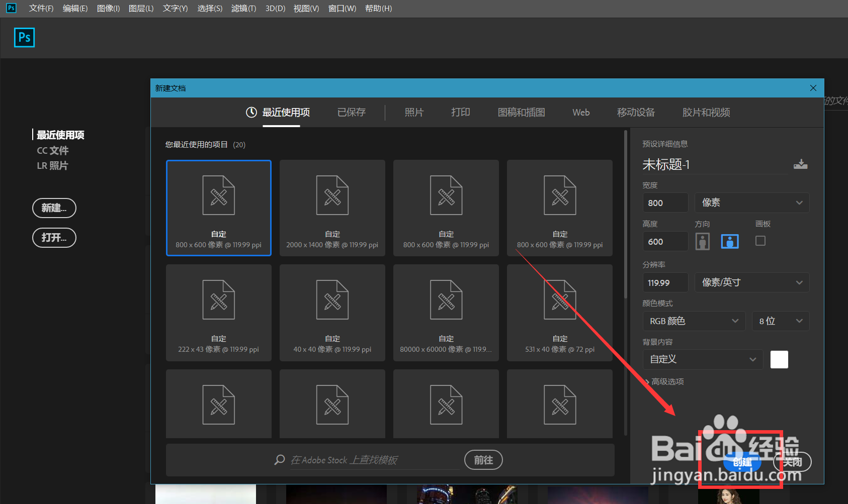The image size is (848, 504).
Task: Open the resolution unit 像素/英寸 dropdown
Action: [752, 282]
